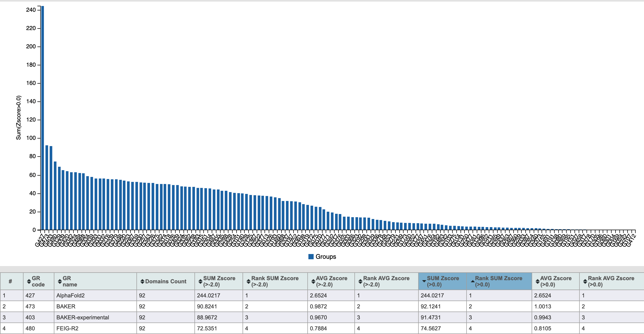Click the tallest G427 bar in chart
This screenshot has width=644, height=334.
pyautogui.click(x=43, y=118)
